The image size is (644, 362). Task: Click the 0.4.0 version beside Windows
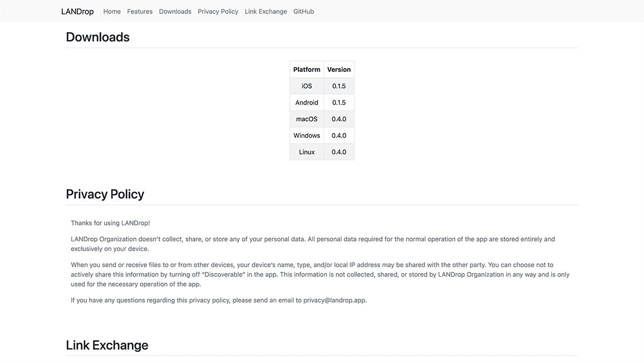point(339,136)
